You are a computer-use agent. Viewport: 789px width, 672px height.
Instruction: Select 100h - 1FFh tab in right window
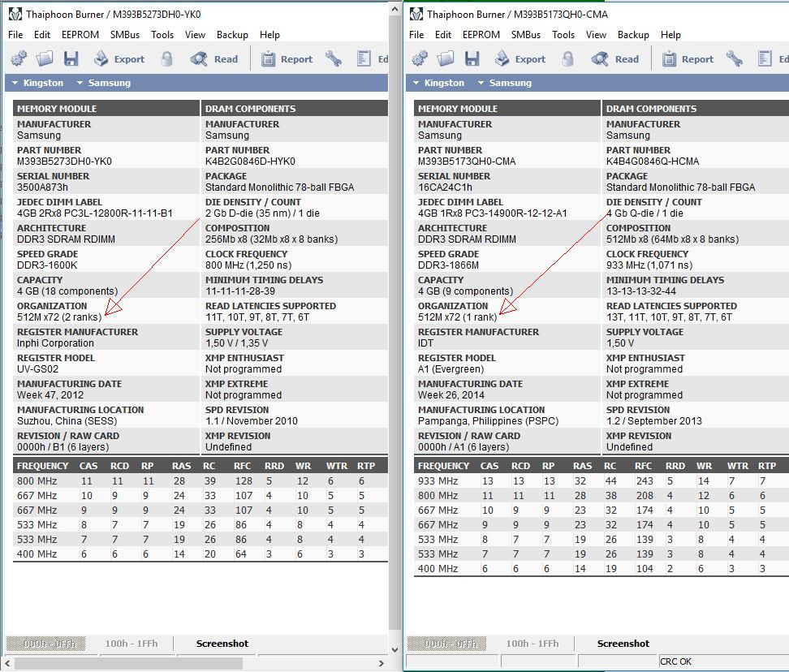click(532, 644)
